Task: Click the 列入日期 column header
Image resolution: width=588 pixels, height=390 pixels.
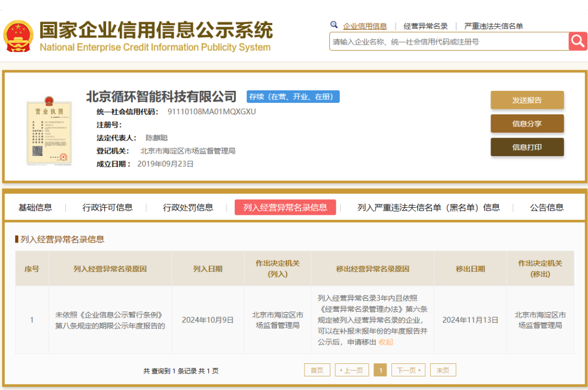Action: pos(208,269)
